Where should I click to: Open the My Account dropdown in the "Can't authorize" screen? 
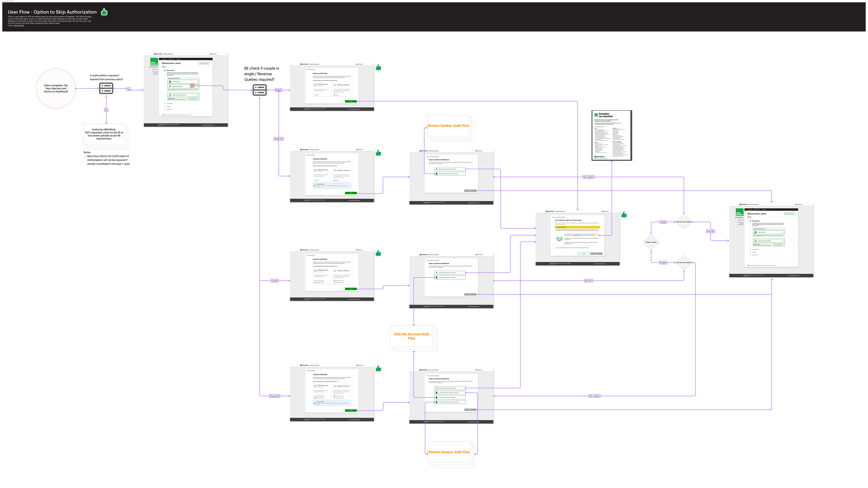[x=606, y=211]
